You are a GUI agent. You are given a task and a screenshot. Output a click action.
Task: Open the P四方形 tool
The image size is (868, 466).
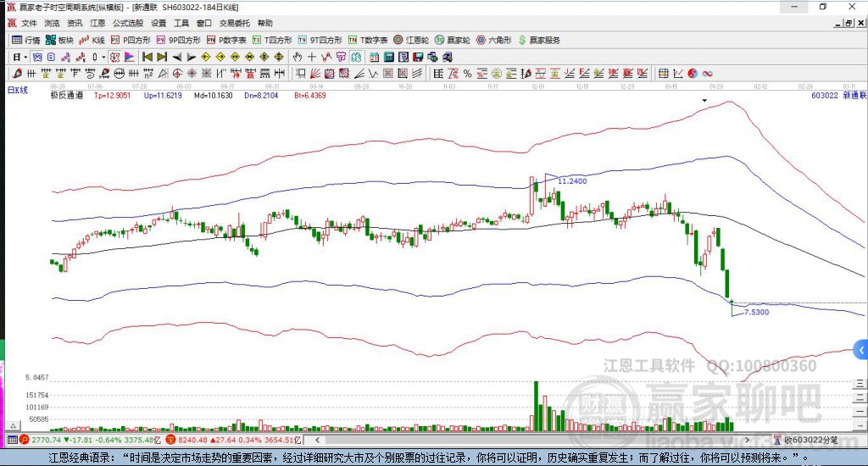pyautogui.click(x=131, y=40)
